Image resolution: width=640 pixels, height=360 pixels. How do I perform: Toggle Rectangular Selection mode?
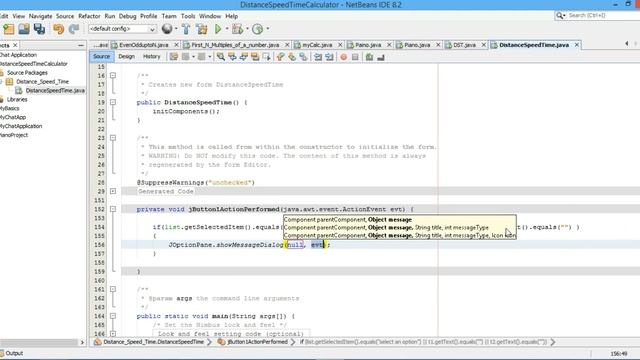[267, 57]
